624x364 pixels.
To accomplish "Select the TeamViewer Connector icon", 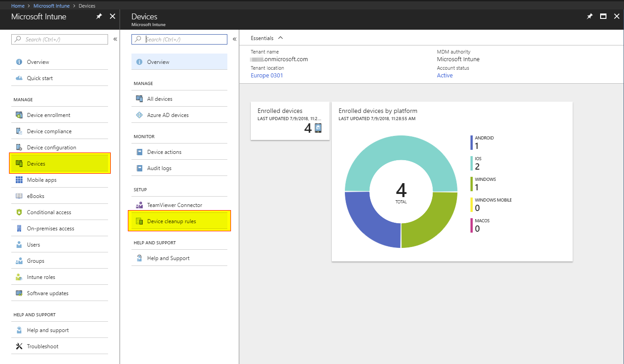I will point(139,205).
